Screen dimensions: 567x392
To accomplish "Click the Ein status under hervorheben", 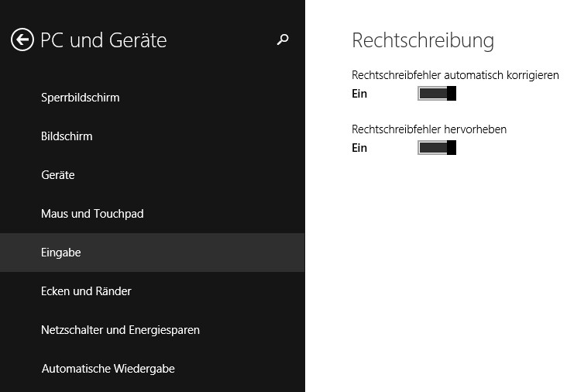I will 359,148.
